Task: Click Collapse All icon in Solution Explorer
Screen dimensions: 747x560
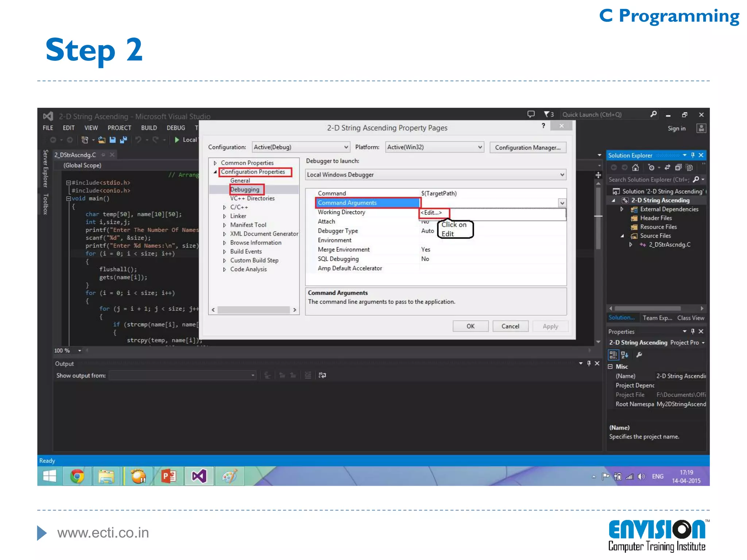Action: tap(678, 167)
